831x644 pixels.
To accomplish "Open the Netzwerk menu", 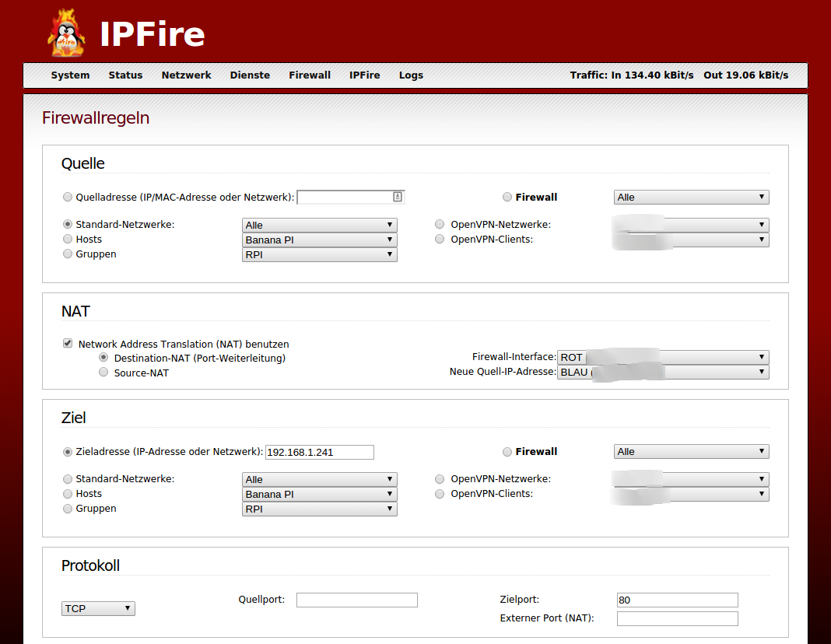I will [x=186, y=75].
